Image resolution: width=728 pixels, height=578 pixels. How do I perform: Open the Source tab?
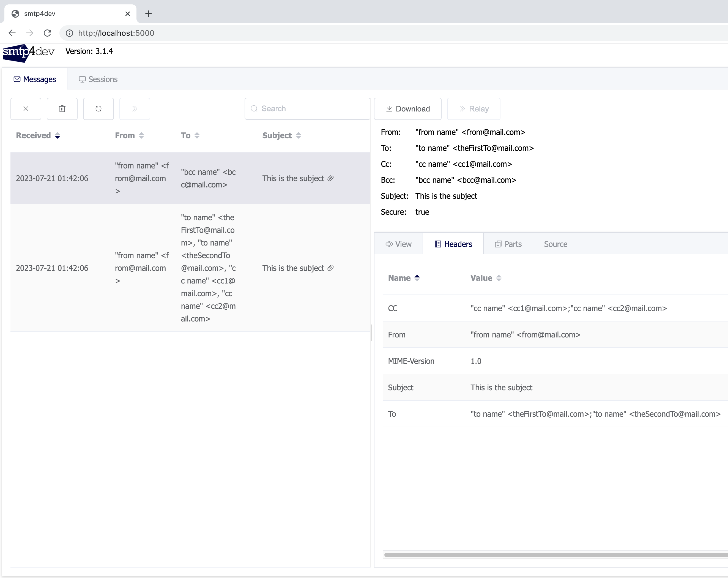[555, 244]
